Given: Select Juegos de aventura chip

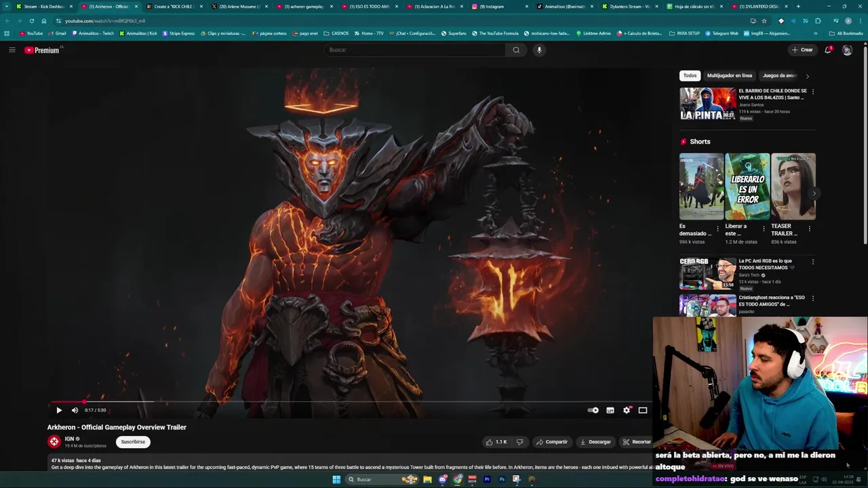Looking at the screenshot, I should (x=779, y=75).
